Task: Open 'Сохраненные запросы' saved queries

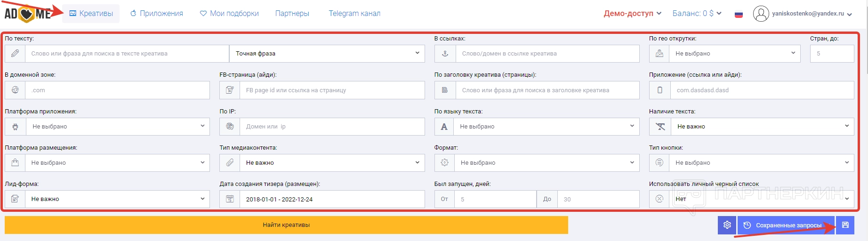Action: (786, 225)
